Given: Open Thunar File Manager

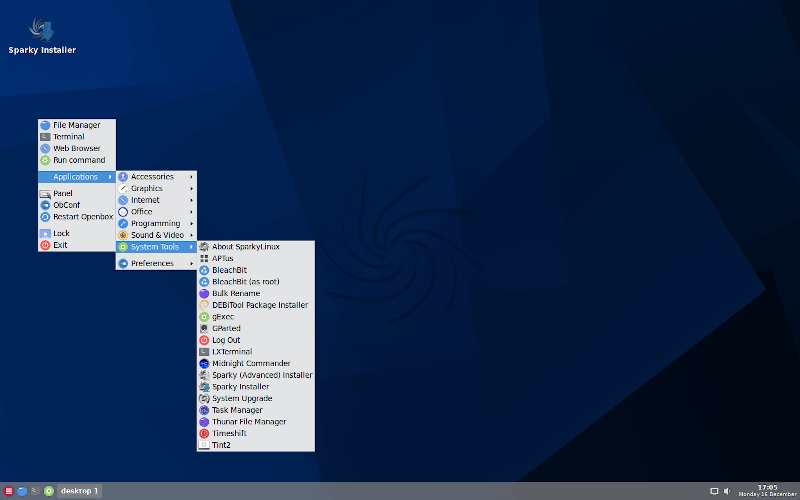Looking at the screenshot, I should [256, 422].
